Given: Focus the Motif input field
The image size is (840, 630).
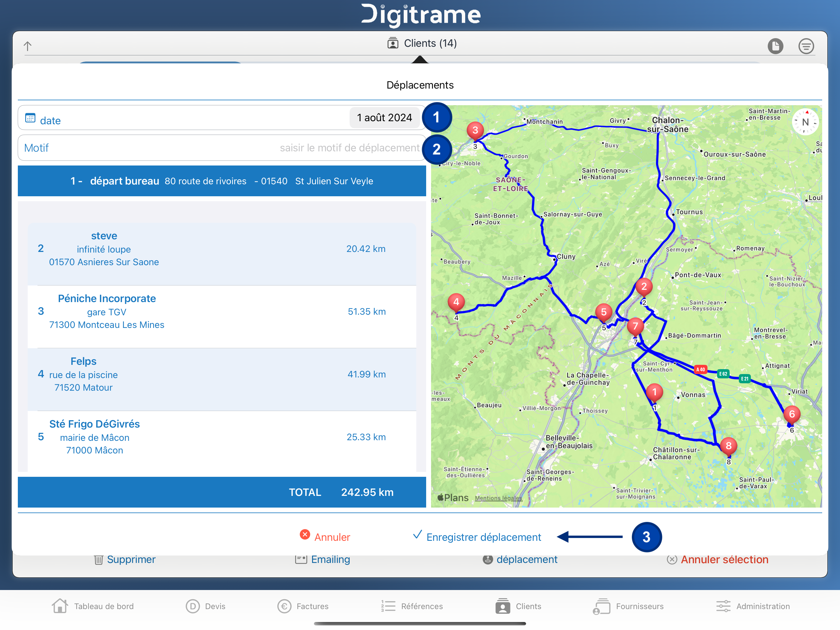Looking at the screenshot, I should click(222, 148).
